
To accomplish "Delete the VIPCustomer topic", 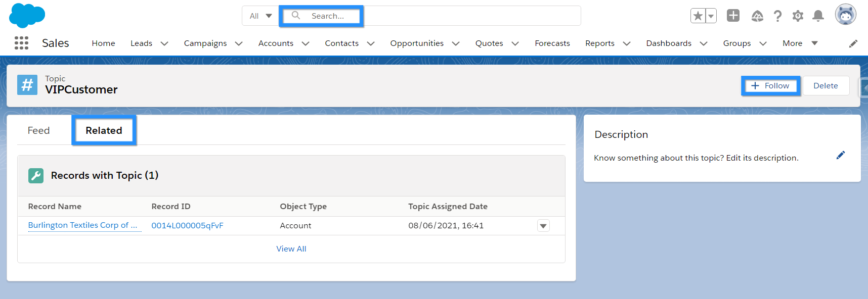I will 825,86.
